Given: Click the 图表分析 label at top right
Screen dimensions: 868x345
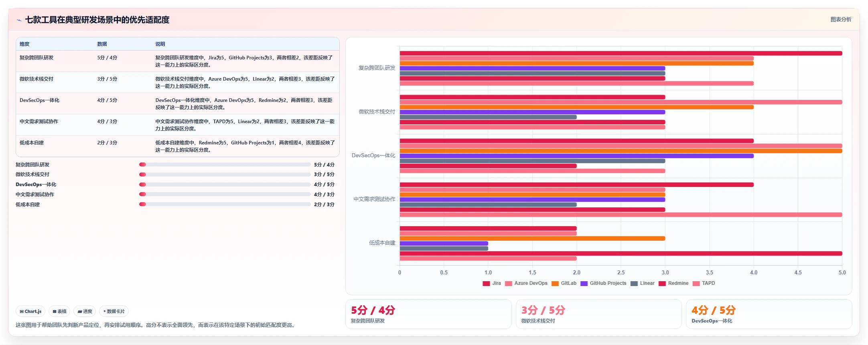Looking at the screenshot, I should coord(841,19).
